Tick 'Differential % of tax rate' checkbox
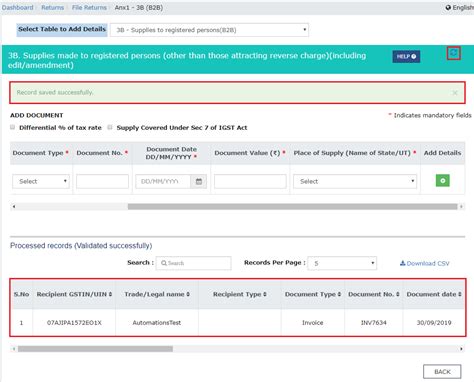The width and height of the screenshot is (474, 382). click(13, 127)
